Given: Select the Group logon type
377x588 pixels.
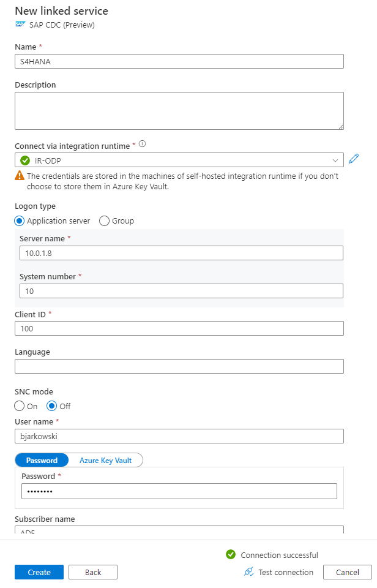Looking at the screenshot, I should coord(104,221).
